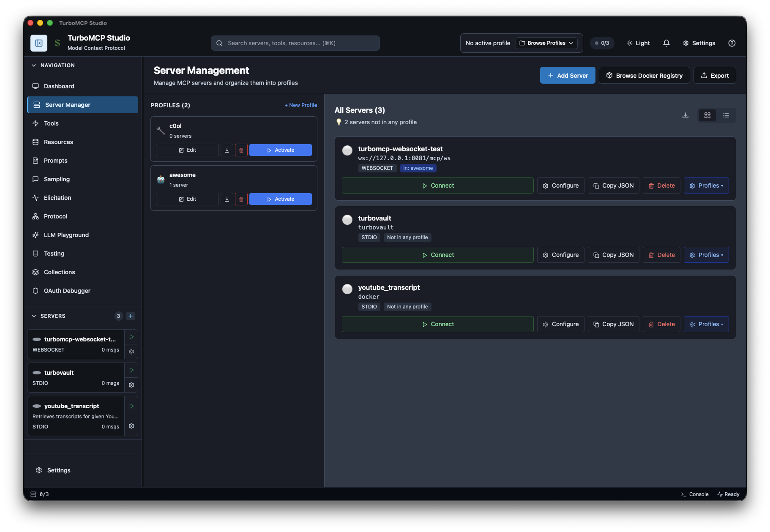Open Tools page
Image resolution: width=770 pixels, height=532 pixels.
82,123
